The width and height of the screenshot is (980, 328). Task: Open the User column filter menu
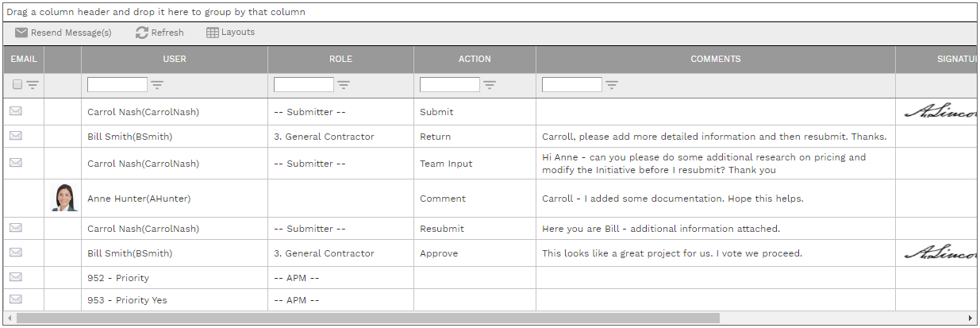157,85
